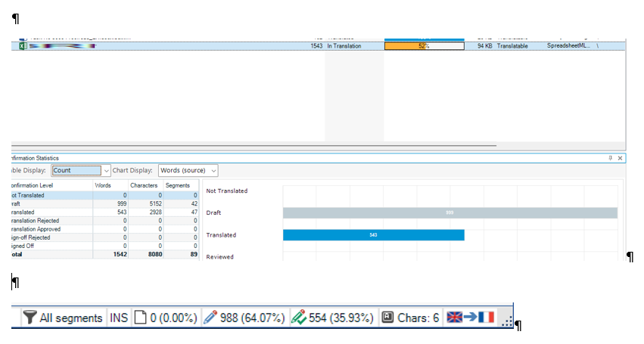644x344 pixels.
Task: Click the Reviewed chart label
Action: click(x=219, y=257)
